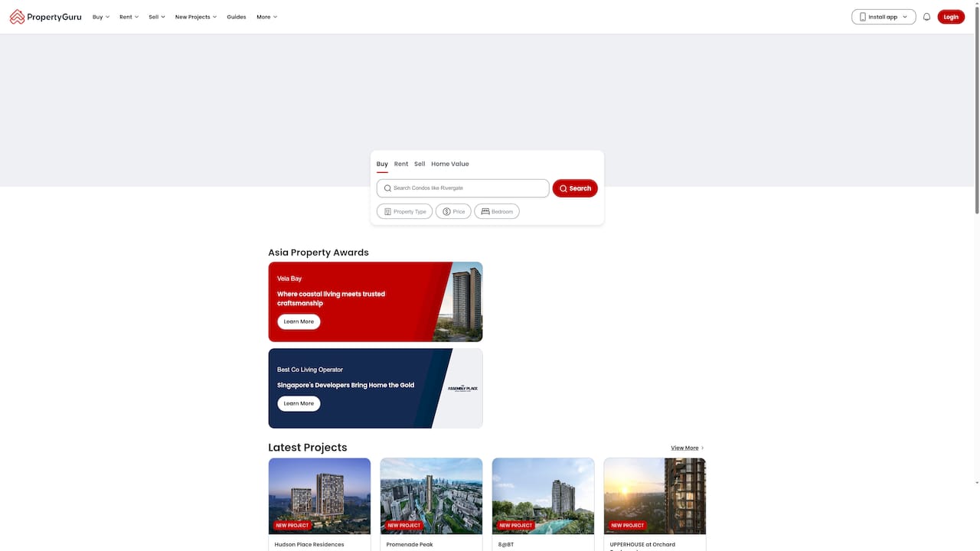This screenshot has height=551, width=980.
Task: Open Guides in the header
Action: coord(237,17)
